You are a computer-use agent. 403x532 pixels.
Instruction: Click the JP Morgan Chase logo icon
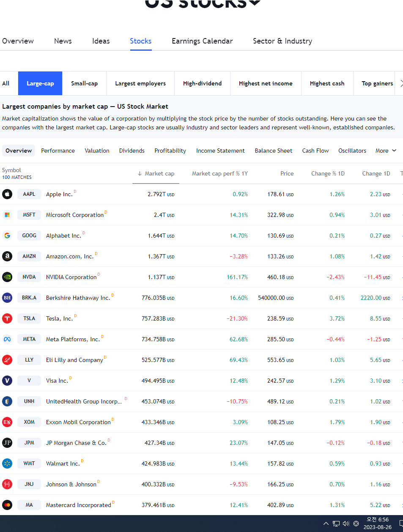click(7, 443)
